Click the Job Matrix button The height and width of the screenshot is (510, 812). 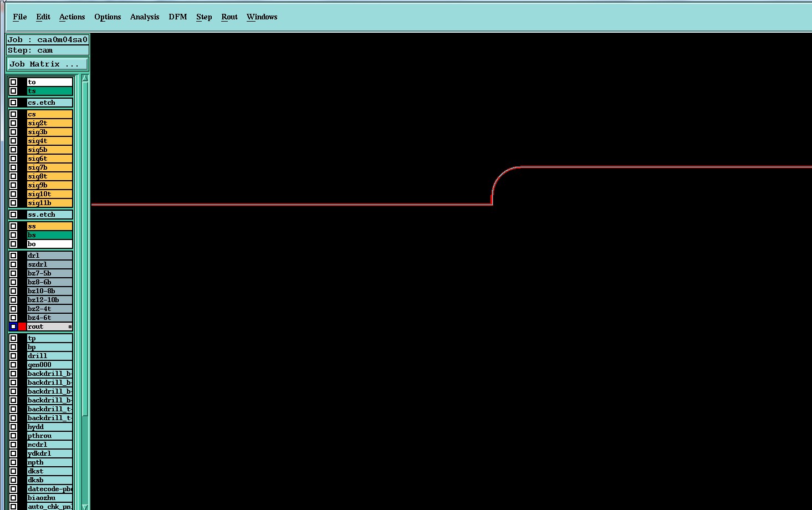click(x=48, y=64)
